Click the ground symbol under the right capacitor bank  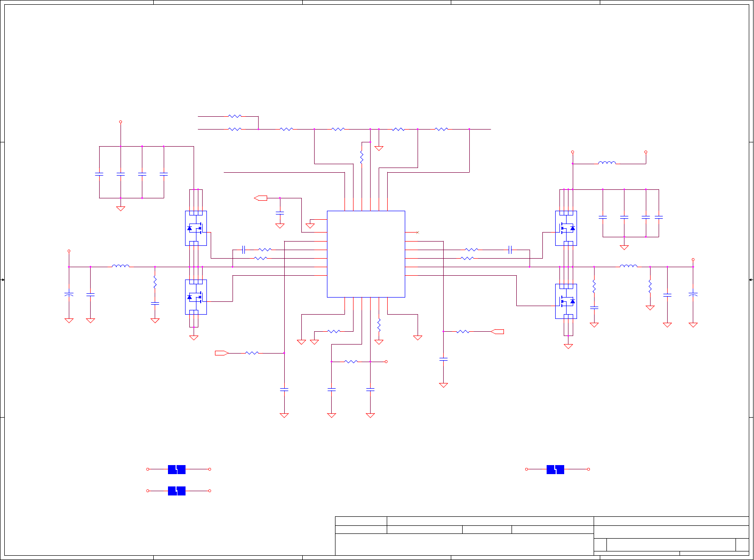click(x=624, y=247)
